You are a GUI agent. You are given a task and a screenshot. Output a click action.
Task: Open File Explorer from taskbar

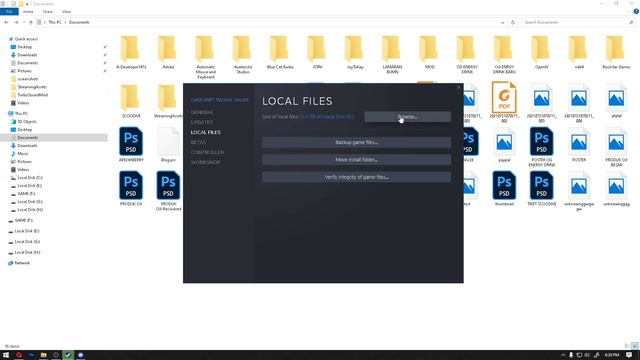43,355
